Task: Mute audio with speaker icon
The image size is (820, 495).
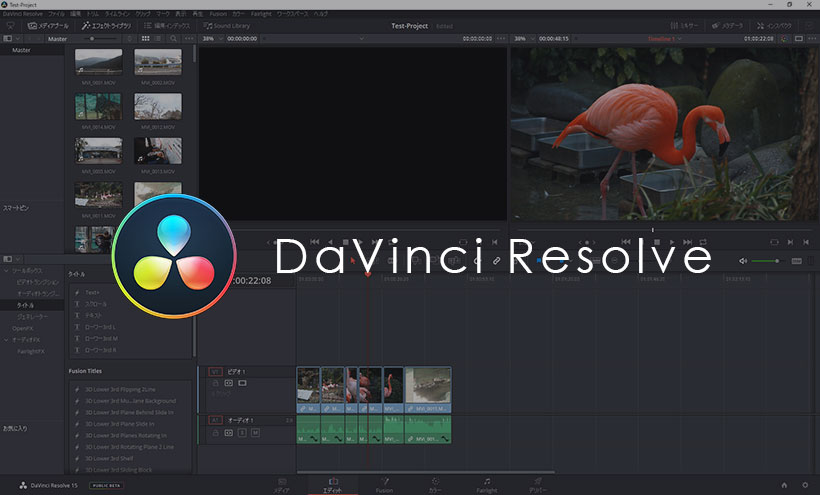Action: (x=743, y=261)
